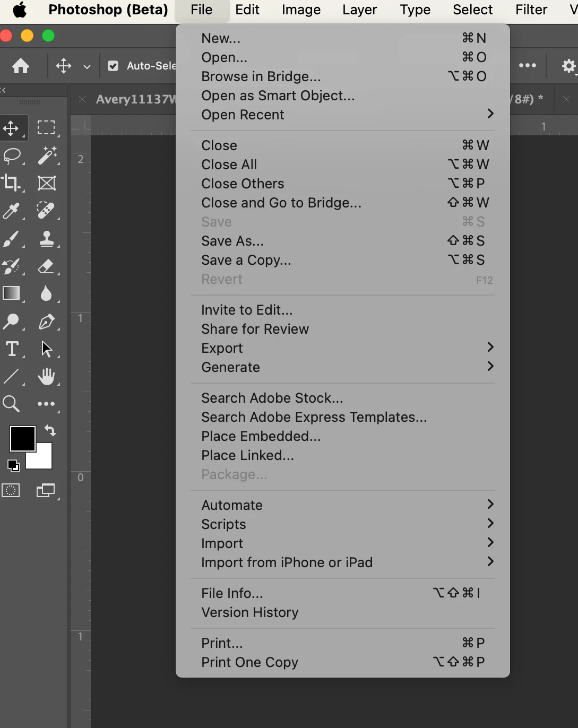Toggle Quick Mask mode
The height and width of the screenshot is (728, 578).
coord(11,490)
